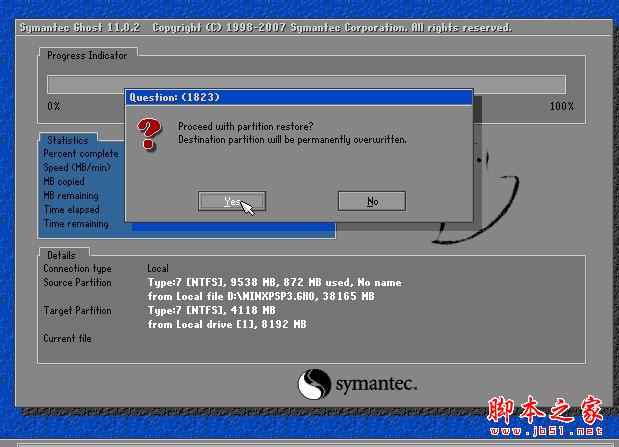Screen dimensions: 619x447
Task: Click 'Time remaining' statistic label
Action: 76,224
